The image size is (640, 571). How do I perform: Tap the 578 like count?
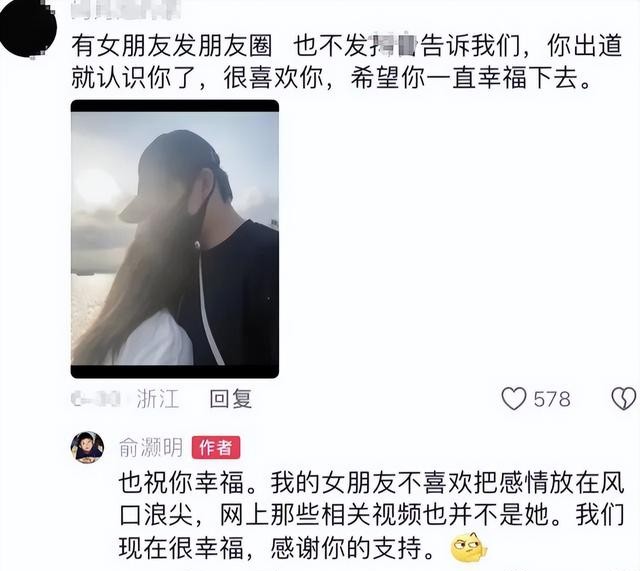pyautogui.click(x=552, y=399)
